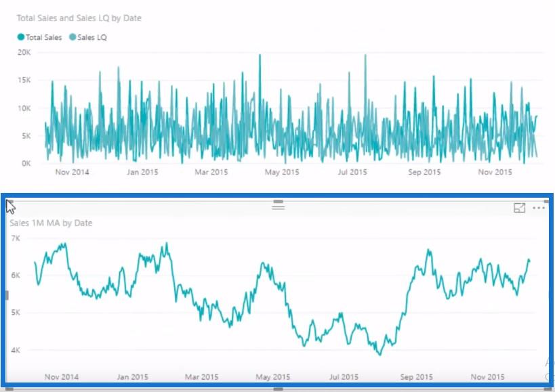Grab the visual drag handle grip lines
This screenshot has width=555, height=392.
[x=279, y=207]
